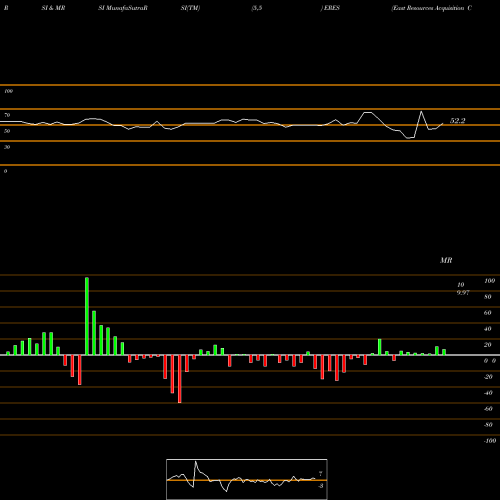Click the RSI axis label 70

7,115
